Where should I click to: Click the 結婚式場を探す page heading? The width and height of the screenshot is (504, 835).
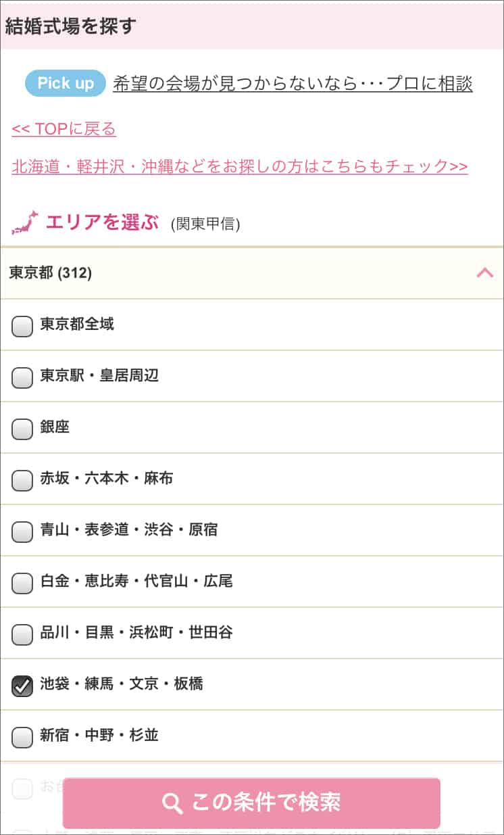click(x=71, y=26)
